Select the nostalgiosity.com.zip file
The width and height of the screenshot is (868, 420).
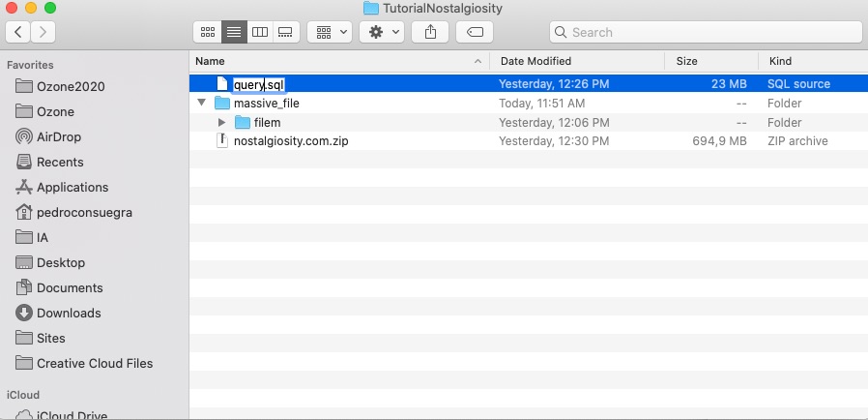tap(290, 141)
